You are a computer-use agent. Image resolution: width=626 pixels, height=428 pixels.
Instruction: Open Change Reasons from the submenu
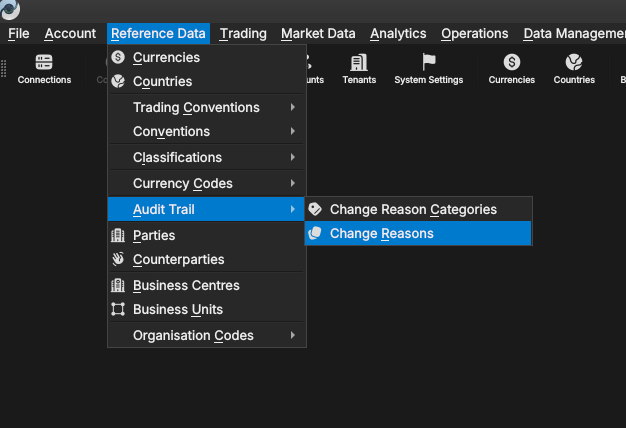point(418,233)
